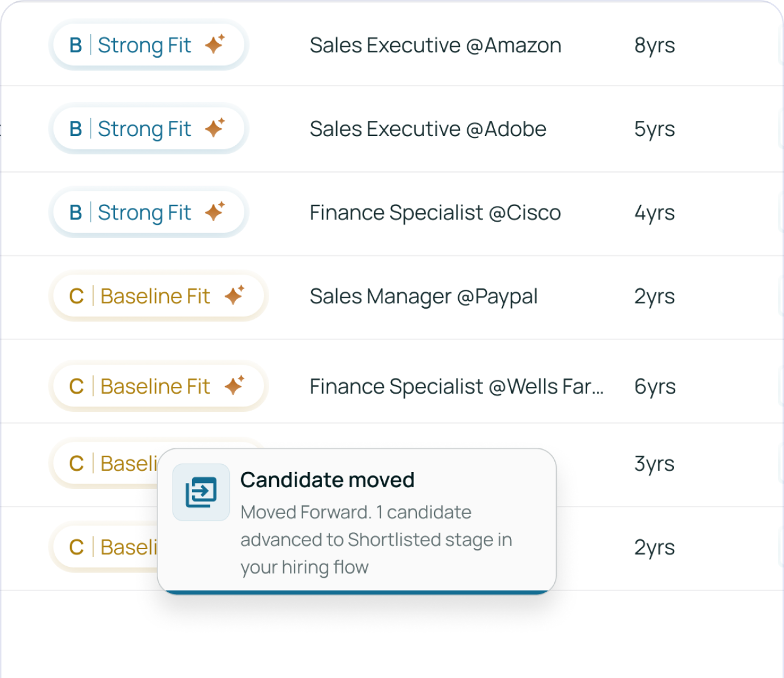Click sparkle icon in Wells Fargo row badge

click(x=234, y=385)
